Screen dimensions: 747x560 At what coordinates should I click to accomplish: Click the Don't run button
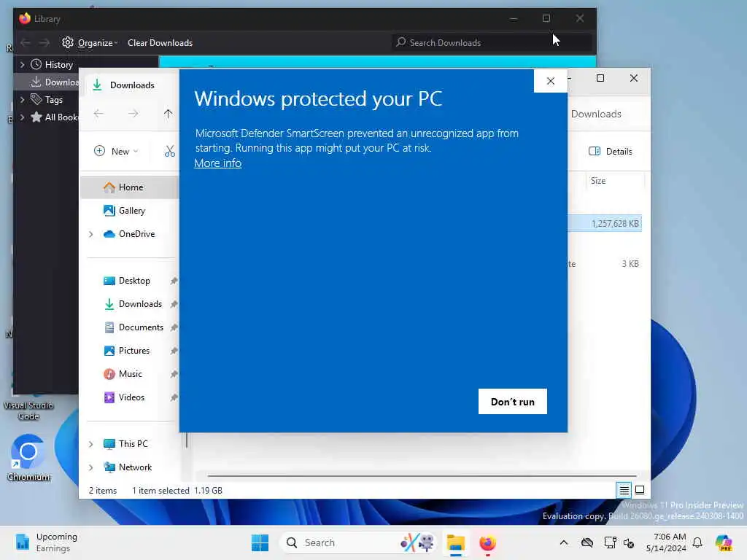coord(513,402)
